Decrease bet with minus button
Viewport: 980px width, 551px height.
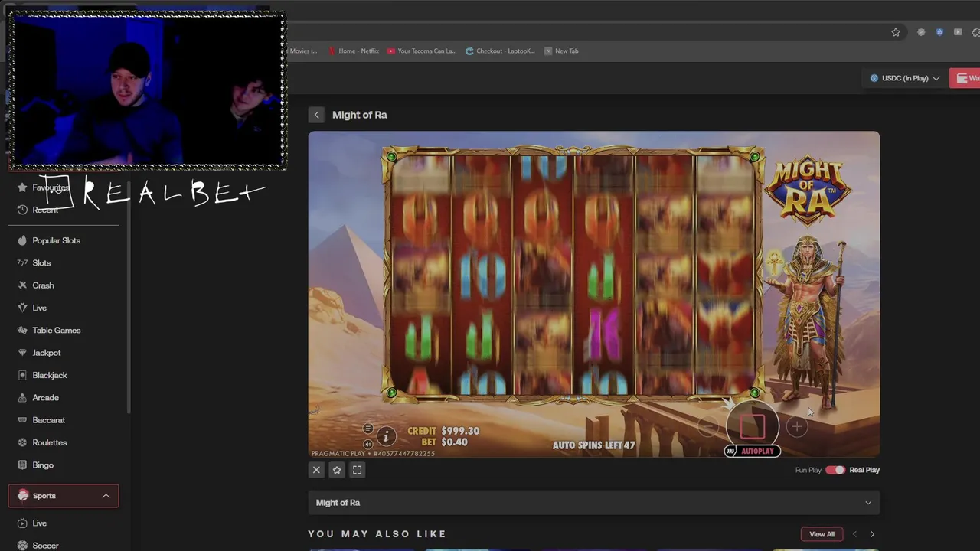coord(708,427)
